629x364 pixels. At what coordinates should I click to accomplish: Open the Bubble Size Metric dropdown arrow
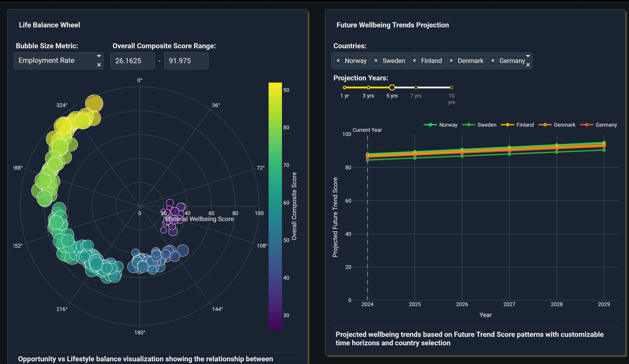point(99,56)
